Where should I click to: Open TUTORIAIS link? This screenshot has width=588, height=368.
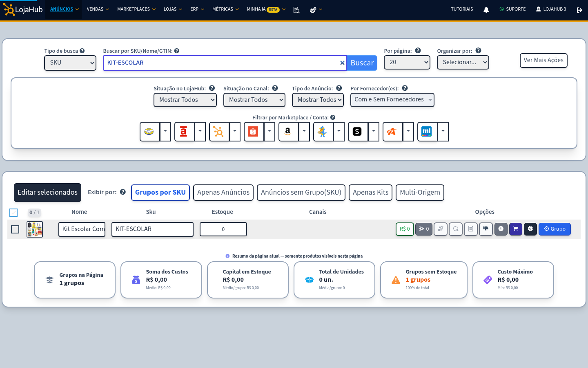pos(462,9)
